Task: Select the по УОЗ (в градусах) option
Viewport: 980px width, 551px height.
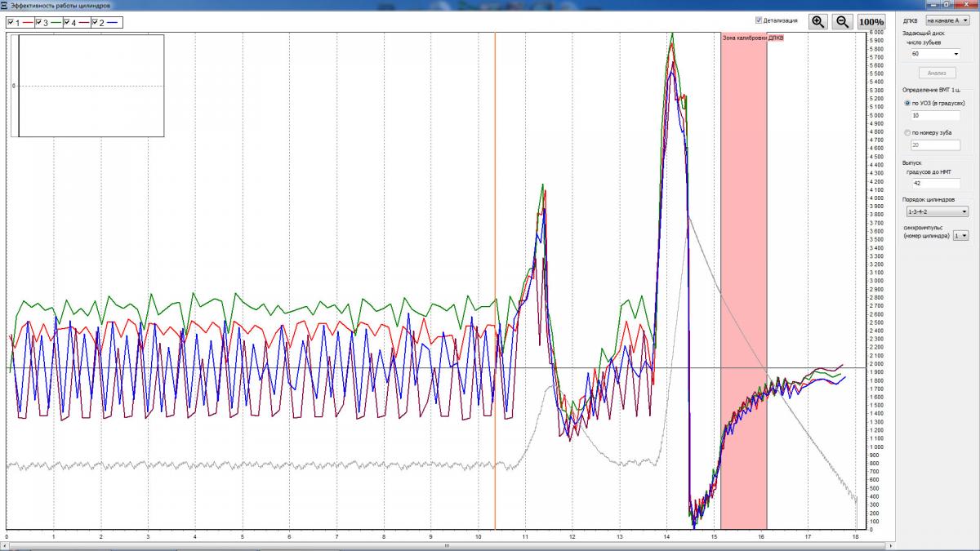Action: tap(908, 104)
